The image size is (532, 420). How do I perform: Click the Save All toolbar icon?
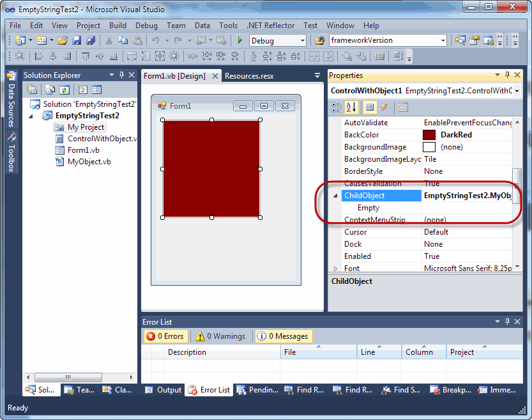[90, 40]
